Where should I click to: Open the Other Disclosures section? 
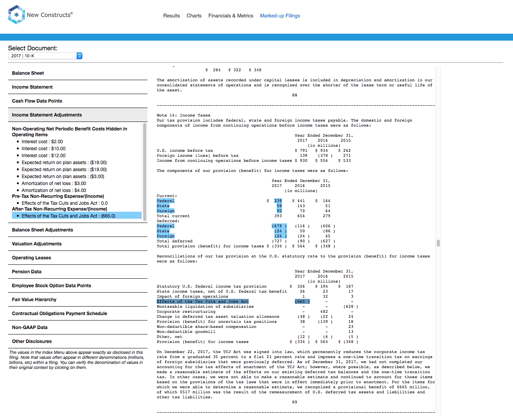click(x=78, y=341)
